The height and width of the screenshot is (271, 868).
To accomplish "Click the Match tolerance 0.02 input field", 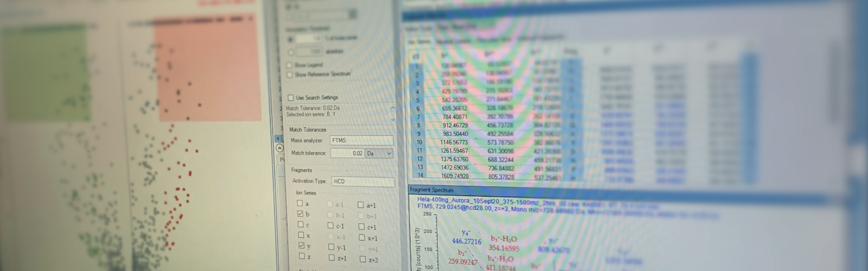I will tap(347, 153).
